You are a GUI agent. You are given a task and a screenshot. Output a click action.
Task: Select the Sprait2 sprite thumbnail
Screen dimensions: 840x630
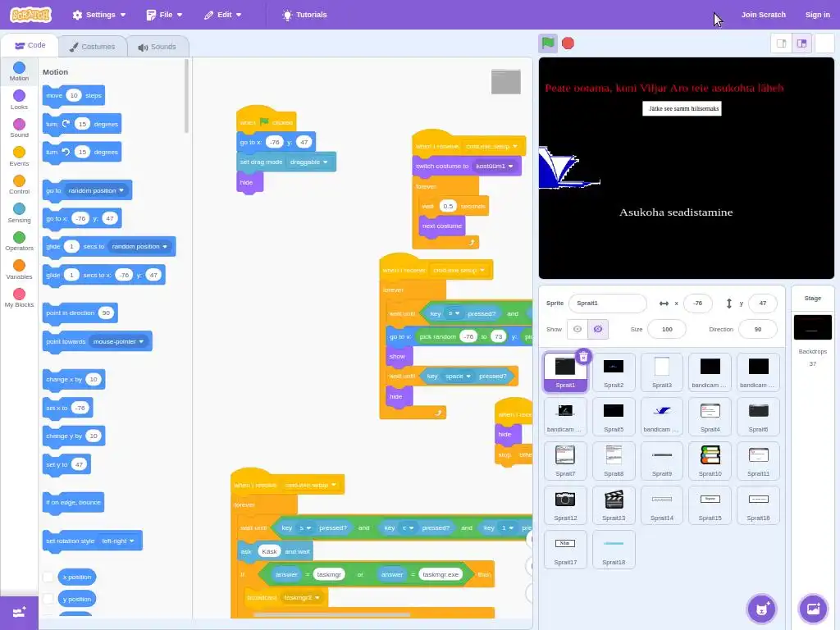pos(614,372)
